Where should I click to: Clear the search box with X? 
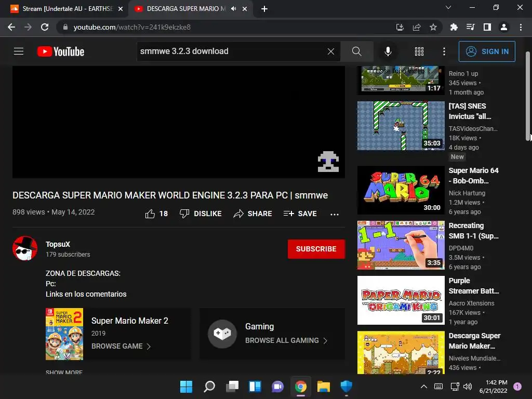point(331,51)
